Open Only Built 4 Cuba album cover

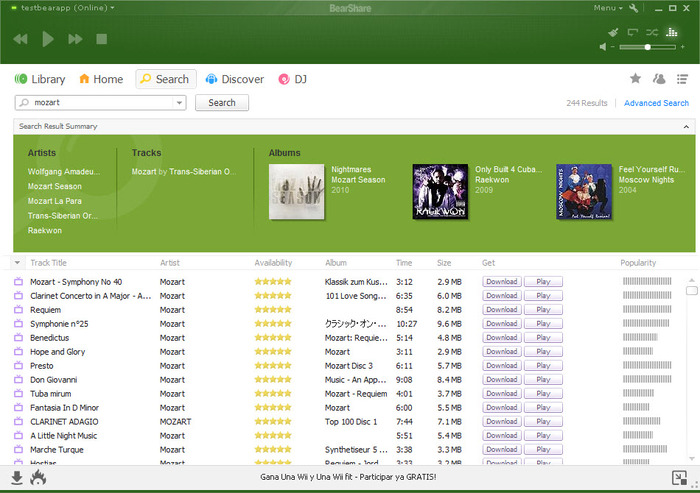click(x=440, y=192)
